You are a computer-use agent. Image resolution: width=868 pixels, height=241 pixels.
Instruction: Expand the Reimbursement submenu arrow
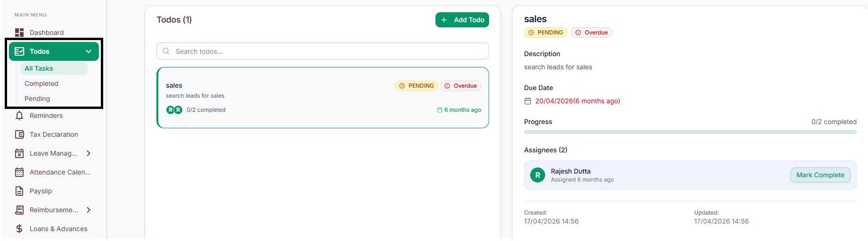click(89, 210)
